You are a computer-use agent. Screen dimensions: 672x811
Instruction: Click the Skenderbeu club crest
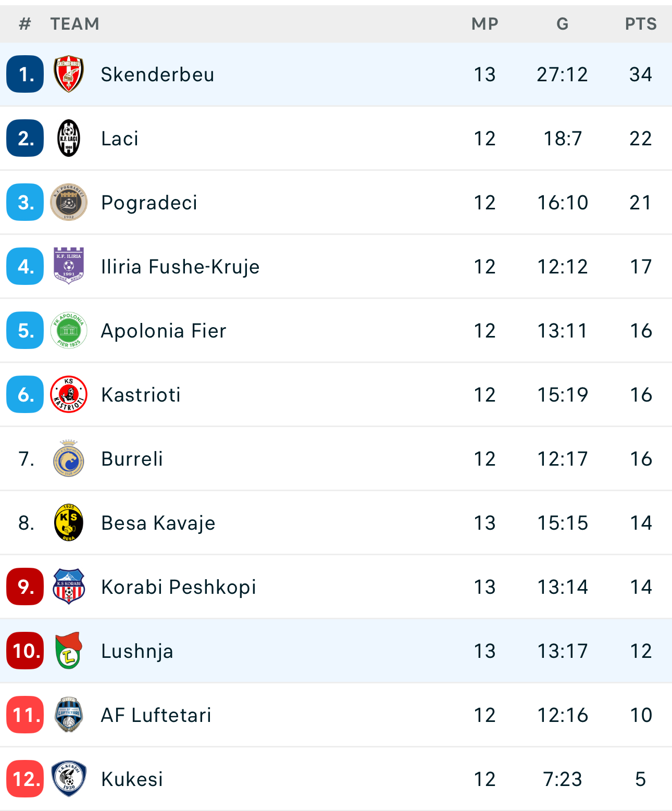69,74
